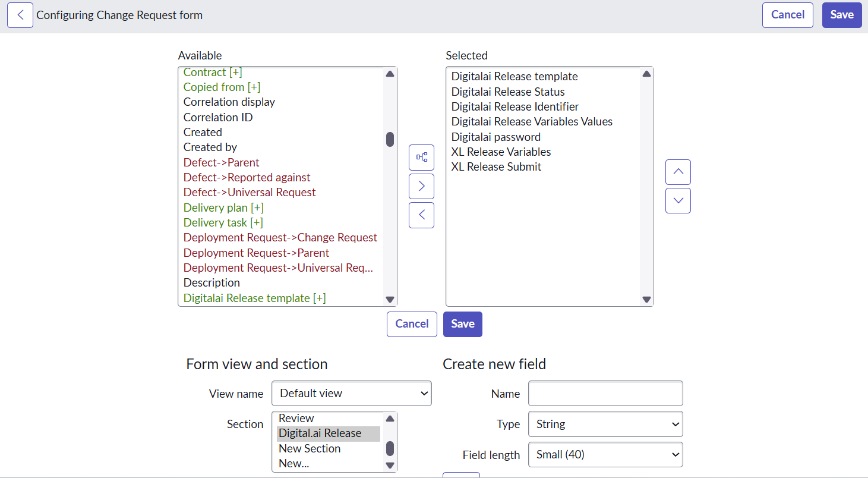Select Created by in Available
This screenshot has width=868, height=478.
[x=210, y=147]
